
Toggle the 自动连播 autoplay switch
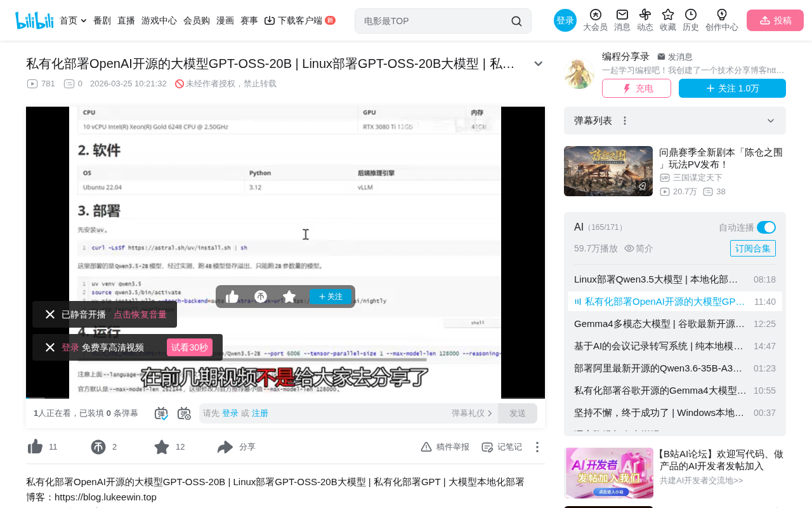coord(766,227)
